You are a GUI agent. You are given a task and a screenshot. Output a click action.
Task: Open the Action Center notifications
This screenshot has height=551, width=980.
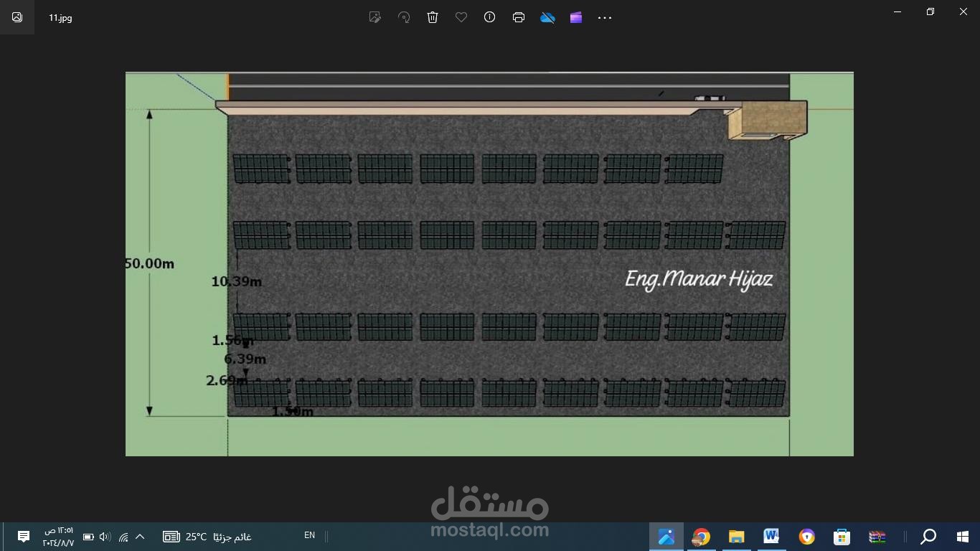click(x=23, y=537)
